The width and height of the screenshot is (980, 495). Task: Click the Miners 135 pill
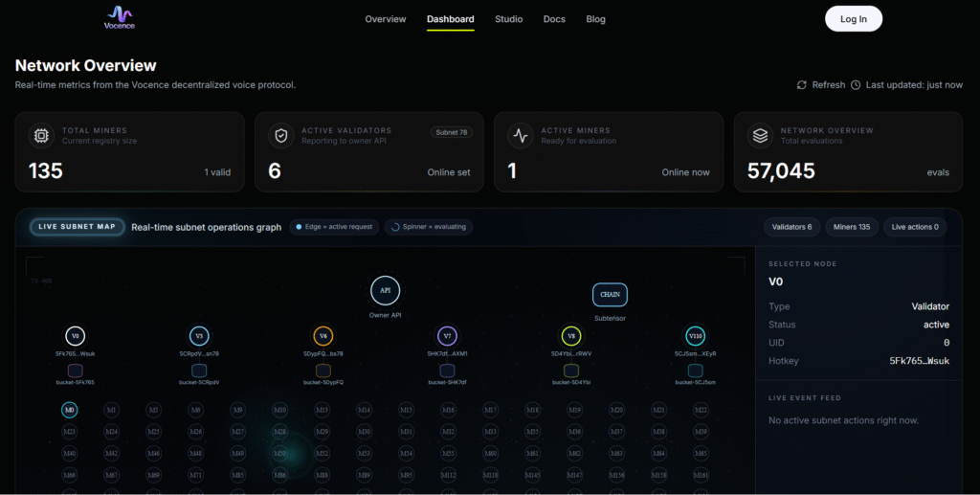(851, 227)
